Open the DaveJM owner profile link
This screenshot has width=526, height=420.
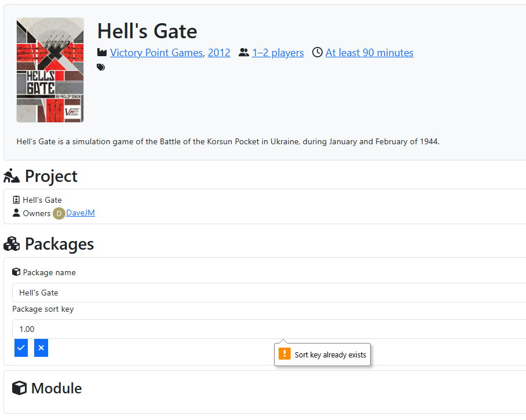[x=81, y=213]
